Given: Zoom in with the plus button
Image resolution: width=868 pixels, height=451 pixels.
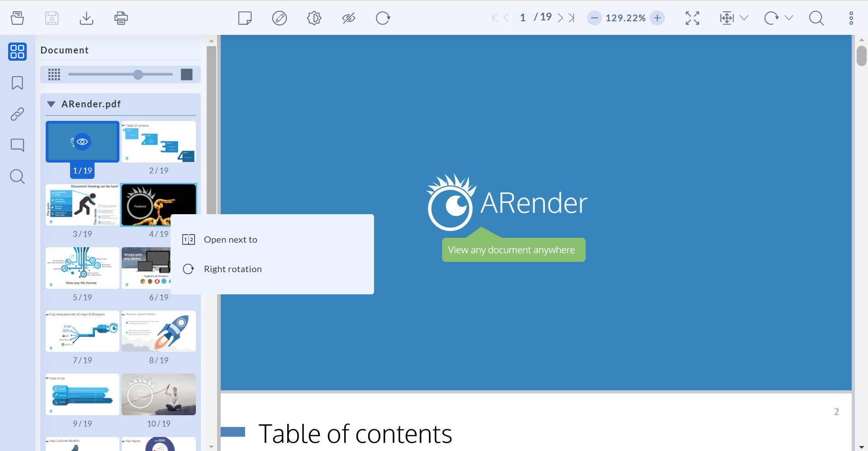Looking at the screenshot, I should (657, 18).
